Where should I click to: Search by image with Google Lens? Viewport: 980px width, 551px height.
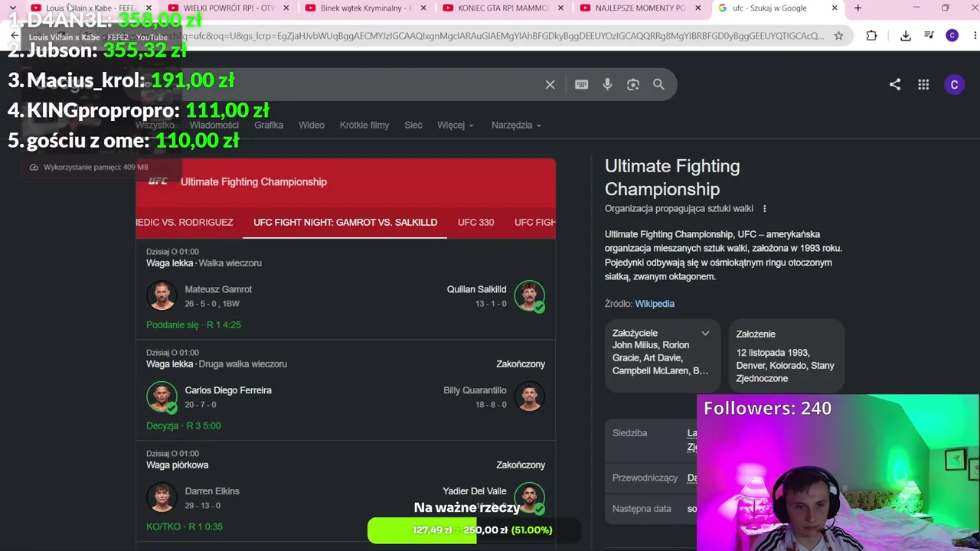[633, 84]
